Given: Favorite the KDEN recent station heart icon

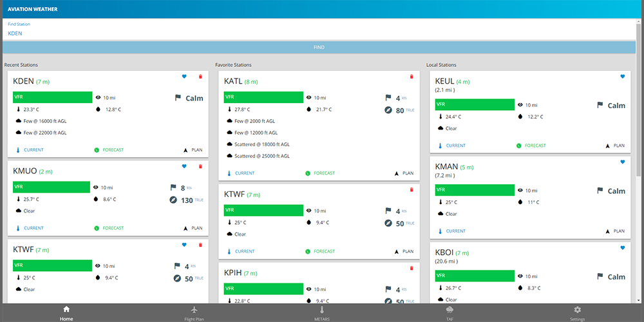Looking at the screenshot, I should 184,77.
